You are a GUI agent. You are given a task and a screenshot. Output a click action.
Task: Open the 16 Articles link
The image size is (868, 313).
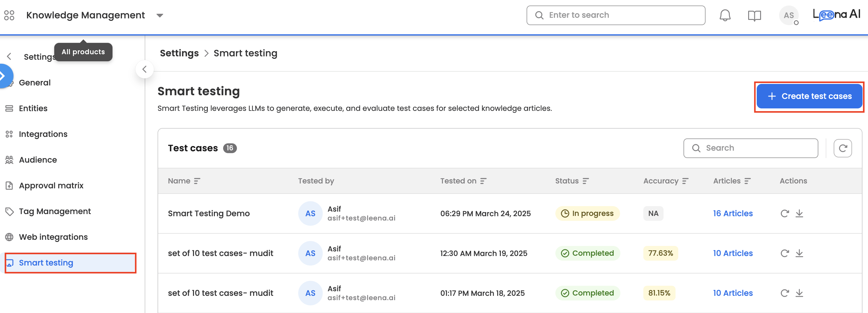click(x=733, y=213)
